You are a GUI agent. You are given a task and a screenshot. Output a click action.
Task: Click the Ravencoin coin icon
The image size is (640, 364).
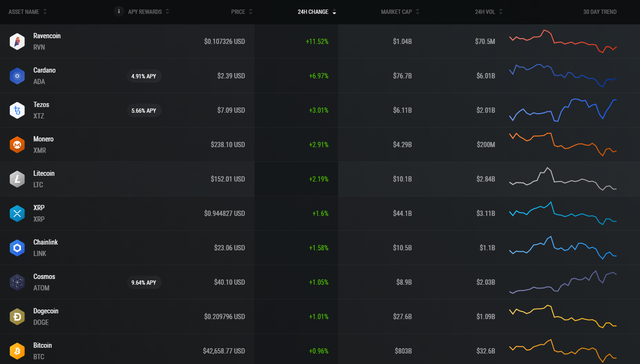[x=17, y=41]
